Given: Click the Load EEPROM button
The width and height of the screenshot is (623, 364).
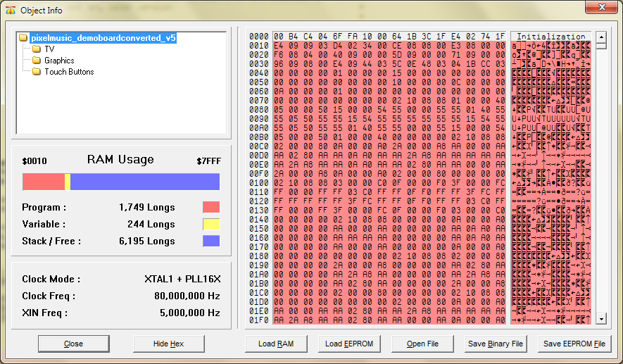Looking at the screenshot, I should tap(349, 344).
